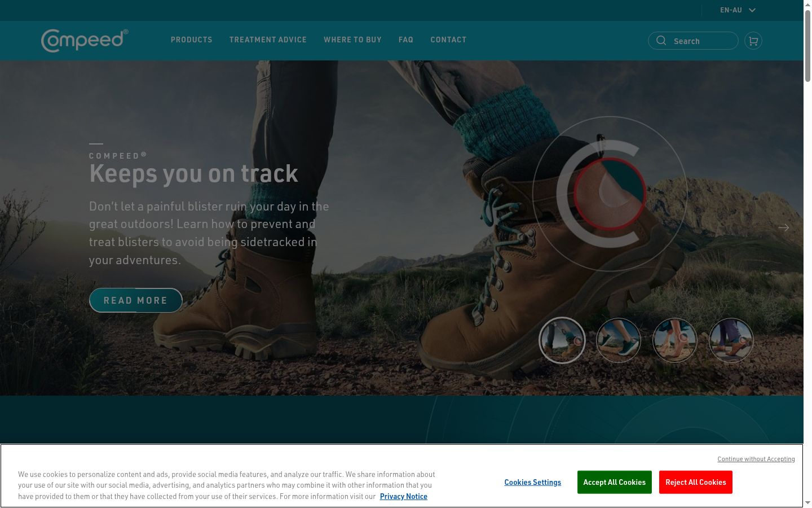Open the FAQ page
Screen dimensions: 812x508
tap(406, 40)
